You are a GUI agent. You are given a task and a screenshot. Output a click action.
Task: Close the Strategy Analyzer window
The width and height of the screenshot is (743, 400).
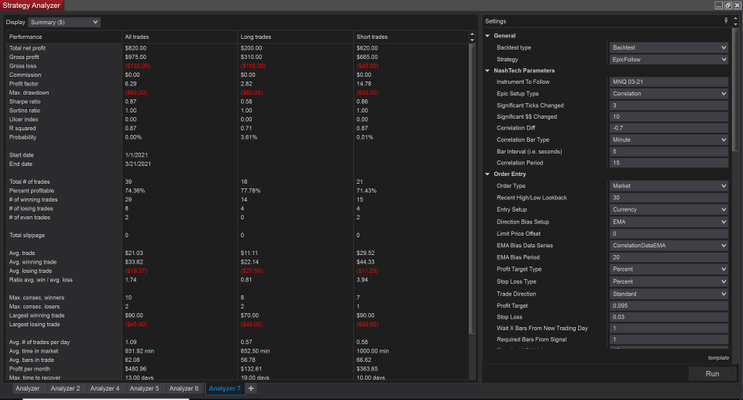coord(736,5)
